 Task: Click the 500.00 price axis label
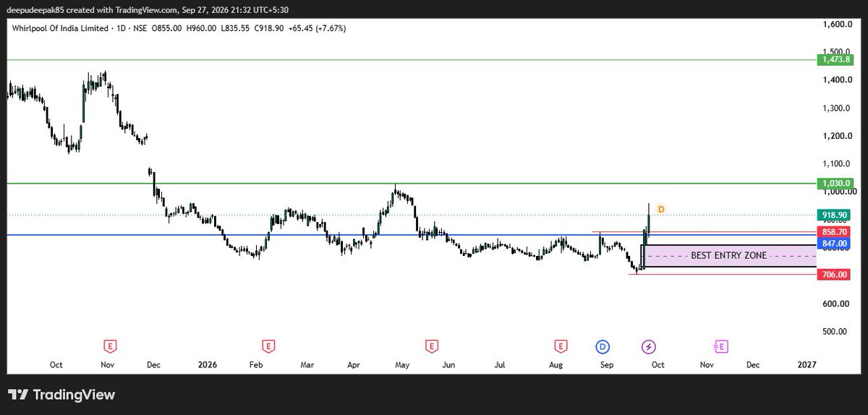[835, 331]
